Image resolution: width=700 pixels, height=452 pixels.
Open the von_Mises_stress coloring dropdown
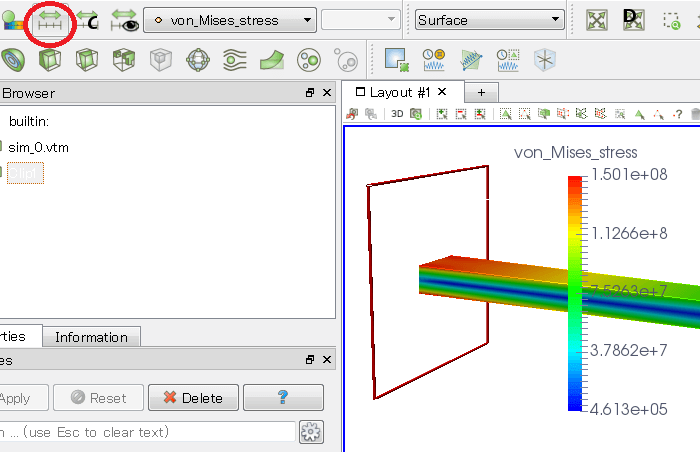230,20
